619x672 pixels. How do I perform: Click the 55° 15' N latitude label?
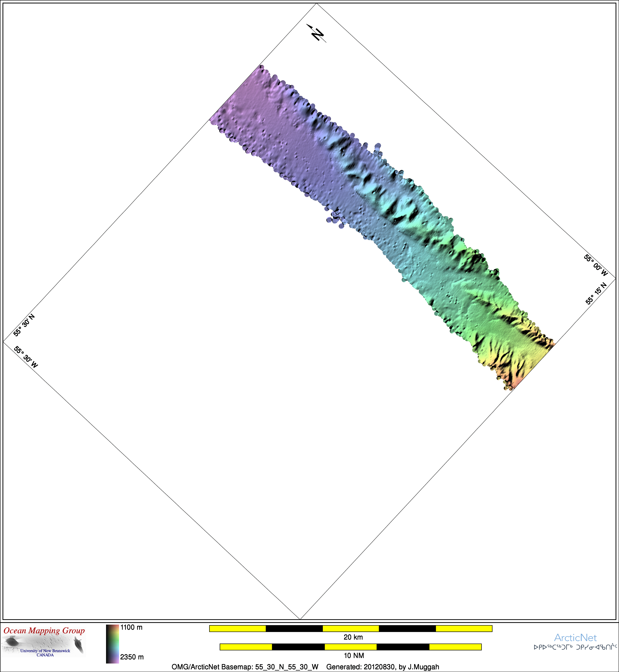tap(596, 293)
